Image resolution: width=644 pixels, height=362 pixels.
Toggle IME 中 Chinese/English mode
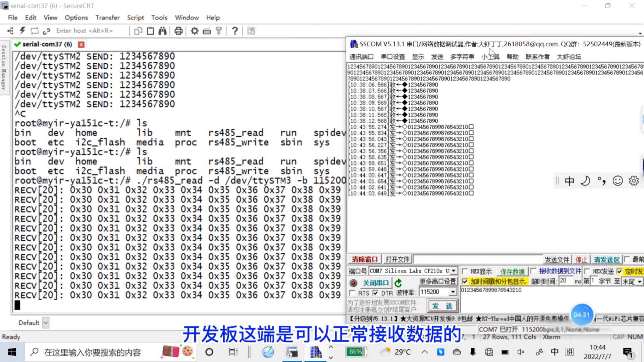(569, 181)
